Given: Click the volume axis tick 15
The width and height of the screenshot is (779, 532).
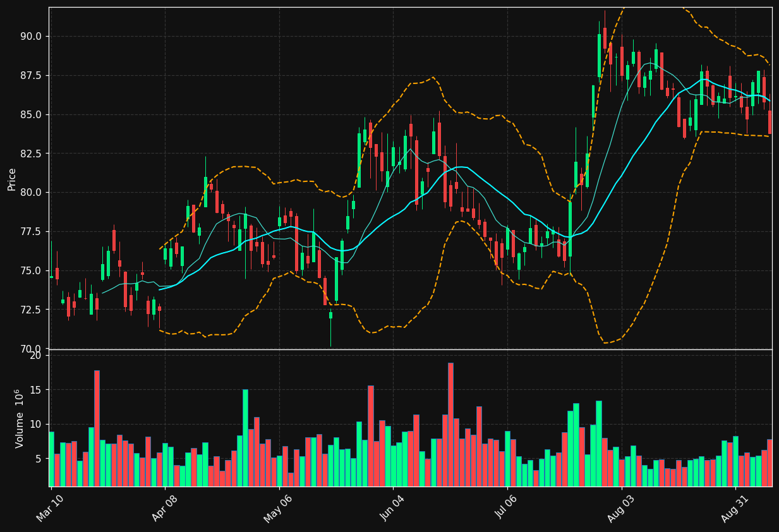Looking at the screenshot, I should pyautogui.click(x=35, y=390).
